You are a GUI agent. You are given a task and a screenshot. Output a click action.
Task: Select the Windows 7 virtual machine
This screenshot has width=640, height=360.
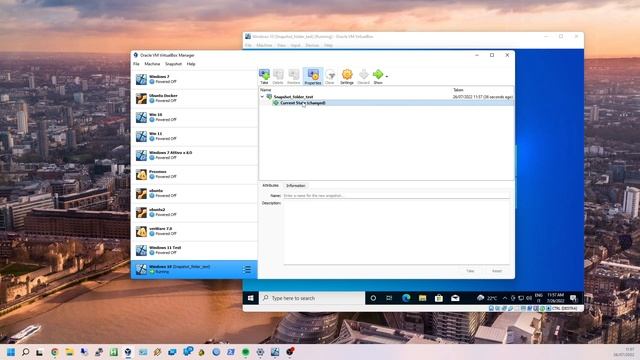point(194,79)
